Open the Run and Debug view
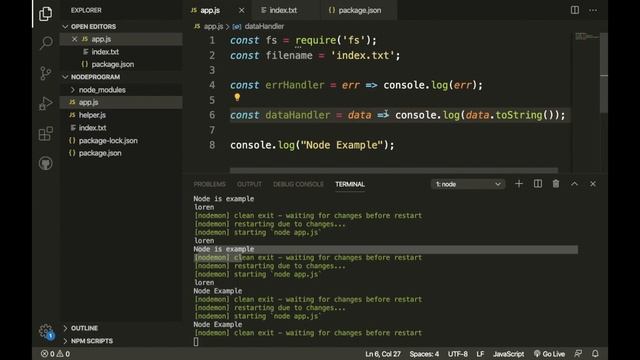This screenshot has width=640, height=360. (46, 103)
